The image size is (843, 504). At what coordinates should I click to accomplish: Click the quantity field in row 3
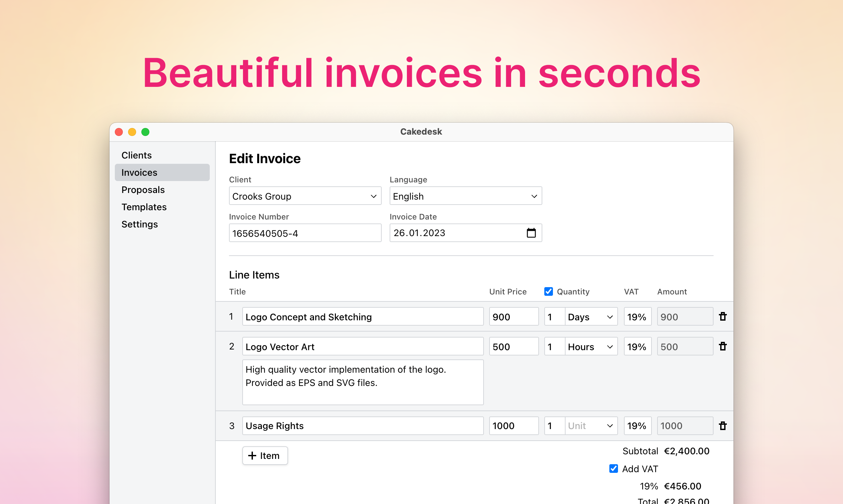pyautogui.click(x=555, y=425)
